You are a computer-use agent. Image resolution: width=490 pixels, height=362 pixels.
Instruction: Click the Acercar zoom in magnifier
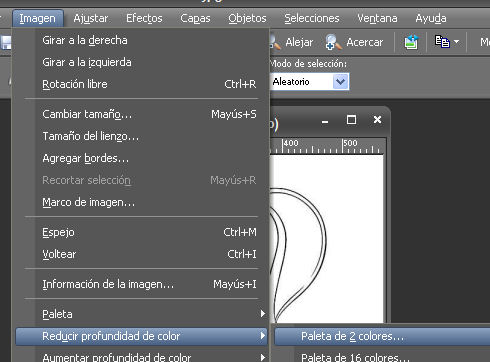(354, 42)
